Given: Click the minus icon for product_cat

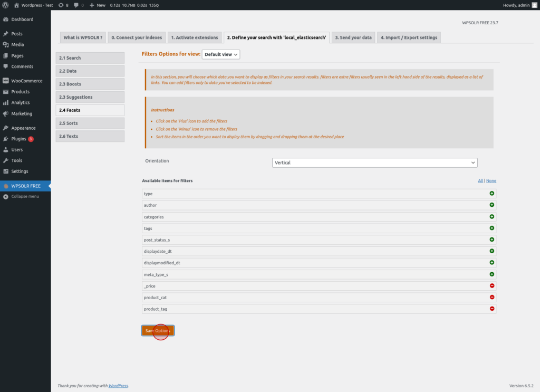Looking at the screenshot, I should click(492, 297).
